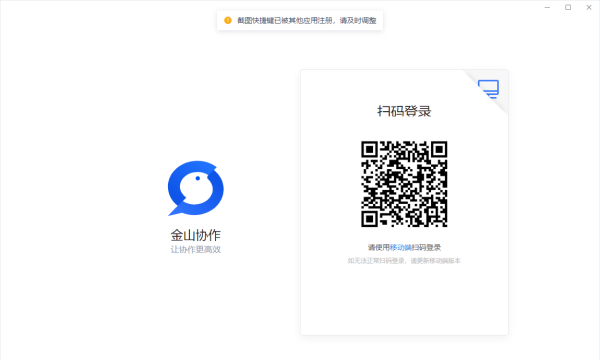
Task: Click the screenshot hotkey conflict notification text
Action: coord(307,21)
